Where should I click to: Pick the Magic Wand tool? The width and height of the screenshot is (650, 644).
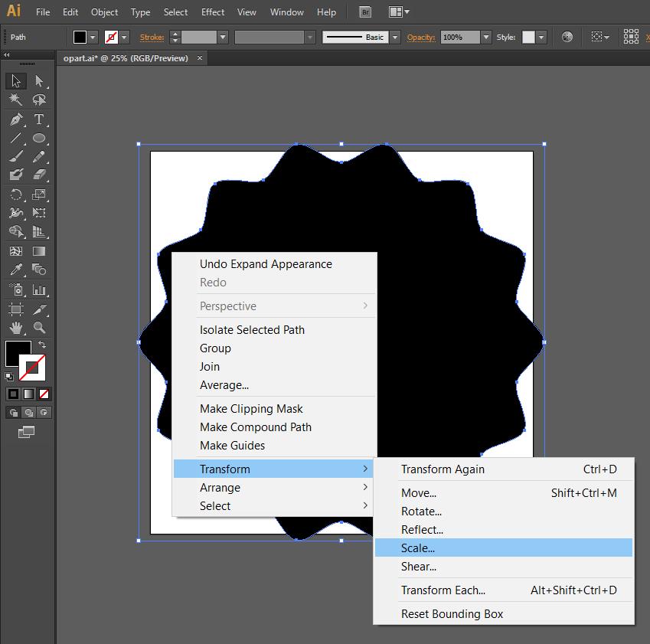16,100
